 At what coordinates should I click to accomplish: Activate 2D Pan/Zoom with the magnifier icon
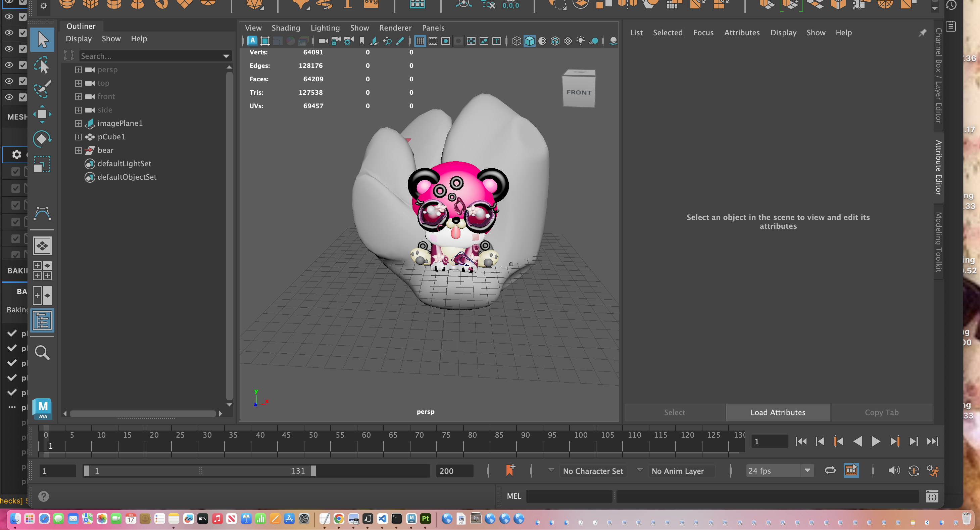tap(387, 41)
